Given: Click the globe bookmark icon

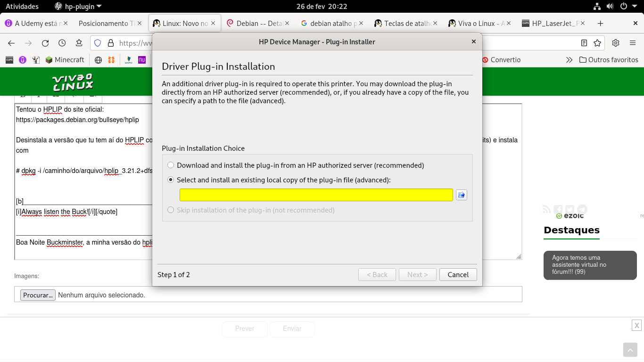Looking at the screenshot, I should (98, 60).
